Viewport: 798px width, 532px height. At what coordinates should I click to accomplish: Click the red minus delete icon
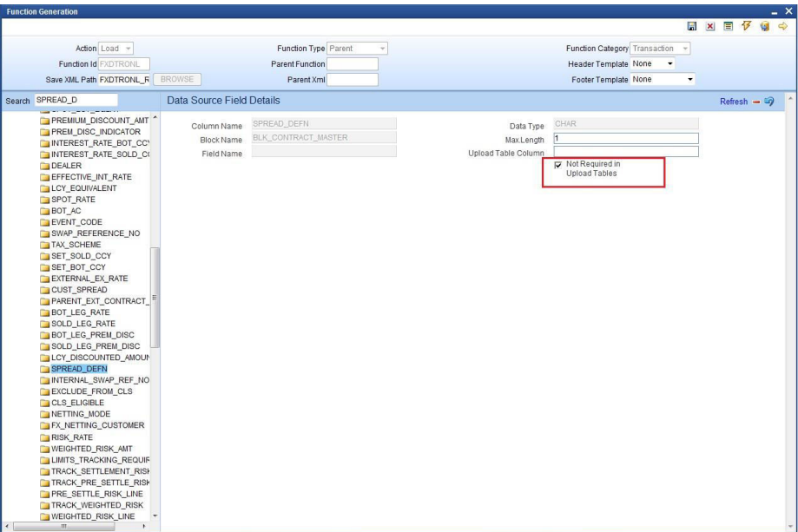pyautogui.click(x=756, y=102)
